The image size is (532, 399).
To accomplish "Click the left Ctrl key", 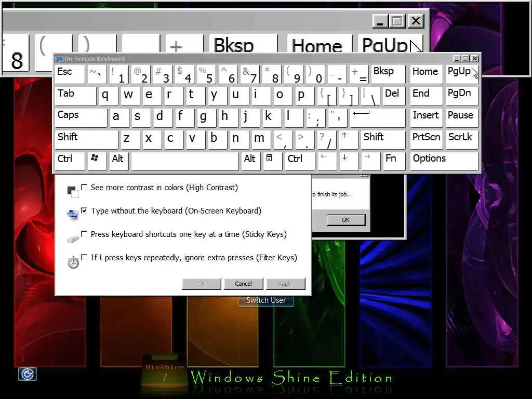I will point(70,161).
